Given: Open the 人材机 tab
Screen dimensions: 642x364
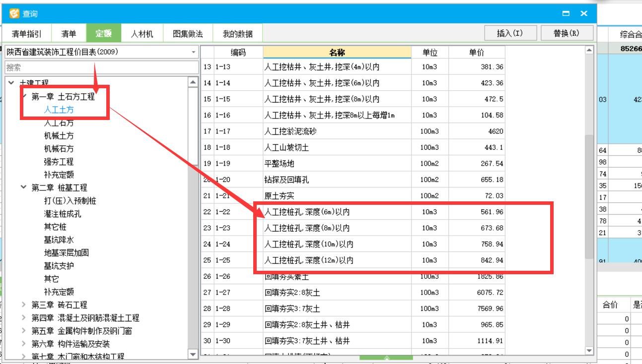Looking at the screenshot, I should point(142,34).
